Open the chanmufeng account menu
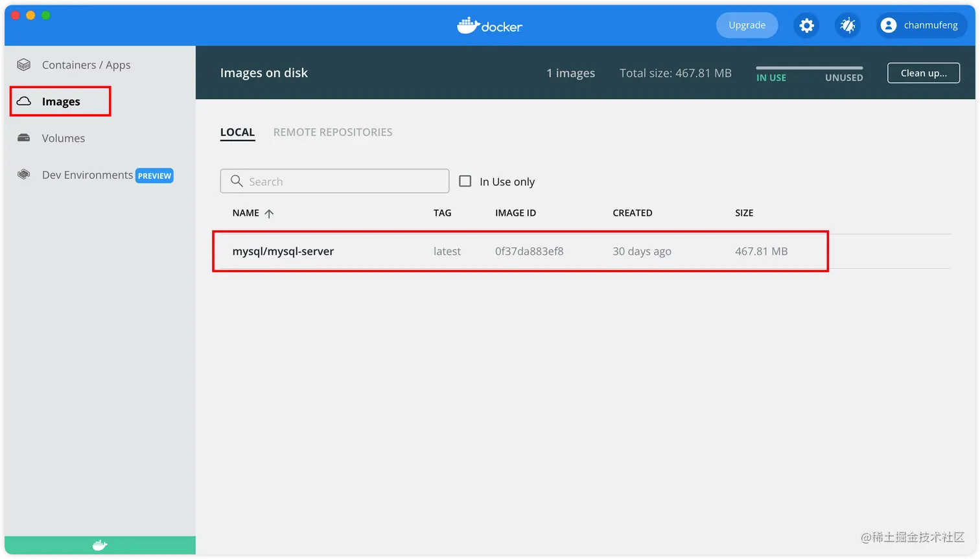The width and height of the screenshot is (980, 559). coord(922,25)
